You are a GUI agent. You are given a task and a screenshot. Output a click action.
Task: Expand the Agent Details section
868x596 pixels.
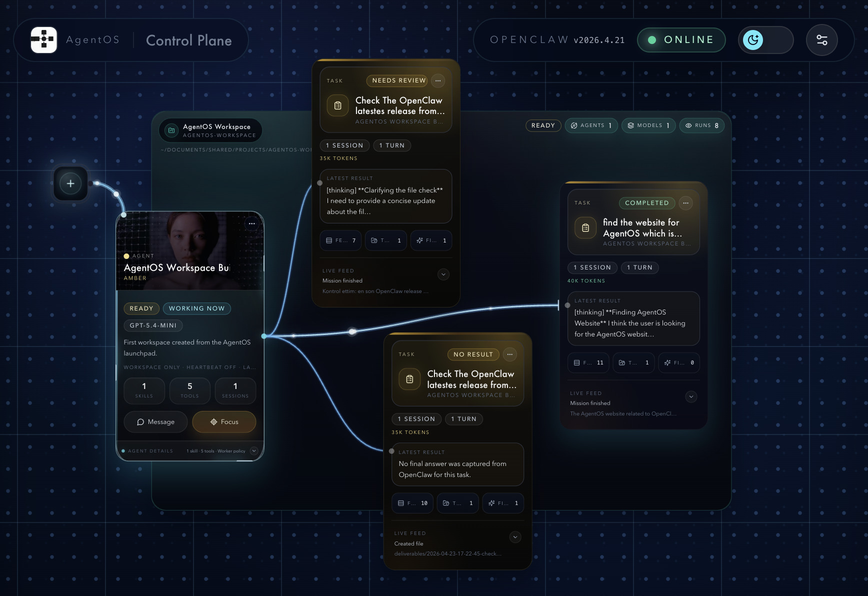(x=254, y=451)
